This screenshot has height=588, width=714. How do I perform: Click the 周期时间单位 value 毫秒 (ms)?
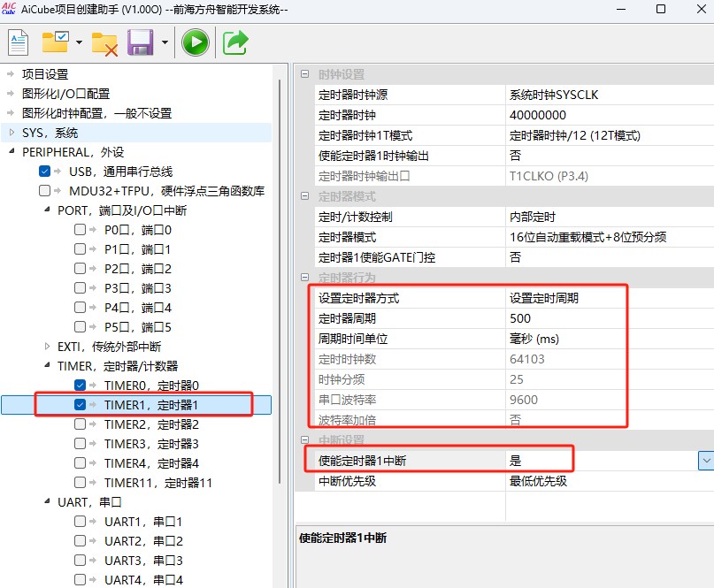coord(610,339)
